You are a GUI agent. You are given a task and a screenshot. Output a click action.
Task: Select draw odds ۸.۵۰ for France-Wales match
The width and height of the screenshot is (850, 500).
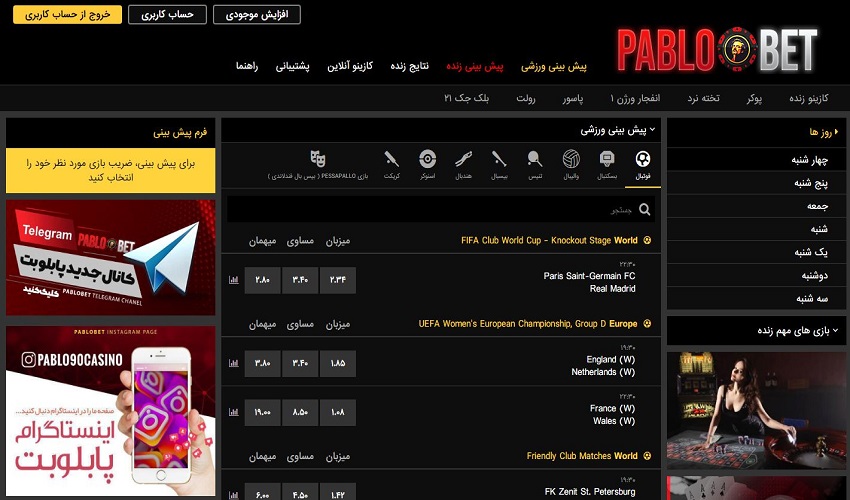(x=300, y=412)
